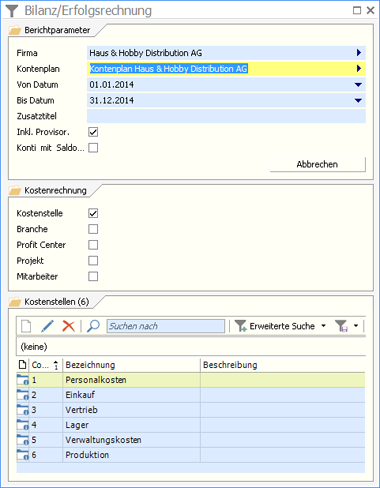
Task: Click the Abbrechen button
Action: (318, 164)
